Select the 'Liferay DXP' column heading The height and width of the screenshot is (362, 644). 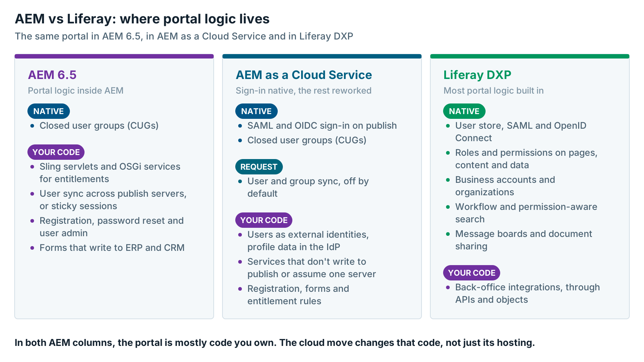(477, 75)
